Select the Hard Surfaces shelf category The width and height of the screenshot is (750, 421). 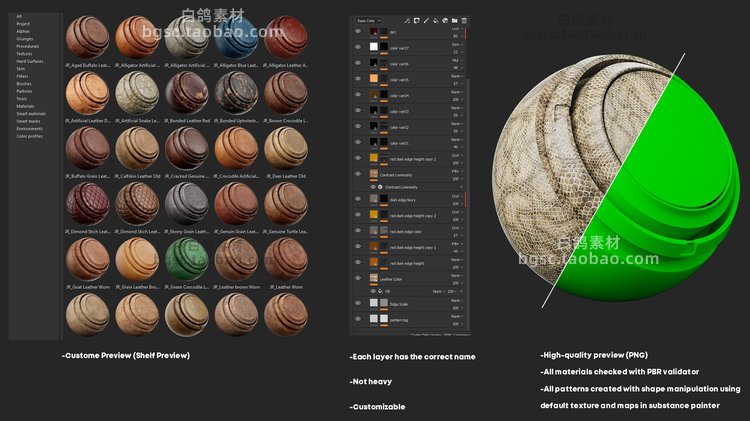30,61
